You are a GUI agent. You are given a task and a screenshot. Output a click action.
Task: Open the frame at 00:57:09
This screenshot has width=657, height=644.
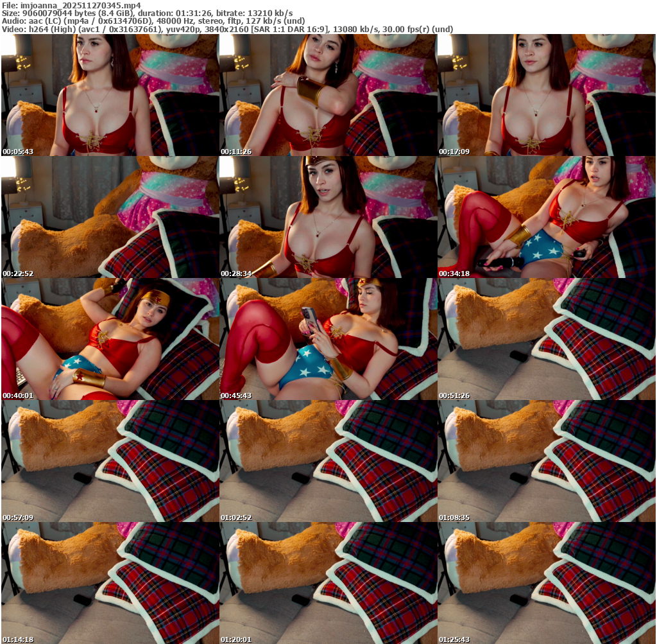point(110,461)
